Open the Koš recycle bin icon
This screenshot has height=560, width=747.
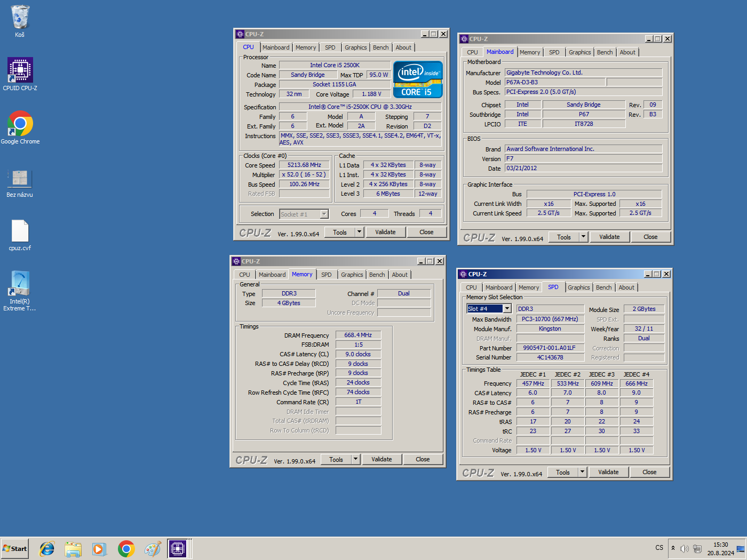coord(20,21)
